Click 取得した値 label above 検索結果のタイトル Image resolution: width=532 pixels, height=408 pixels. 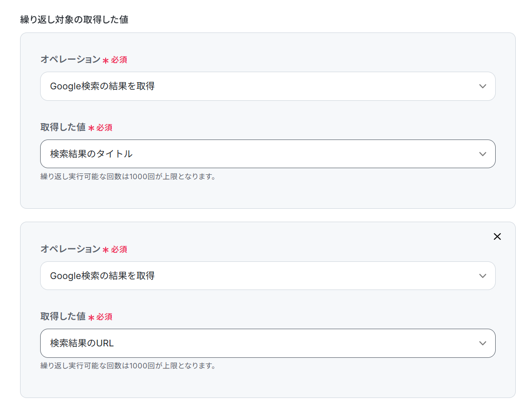tap(63, 127)
